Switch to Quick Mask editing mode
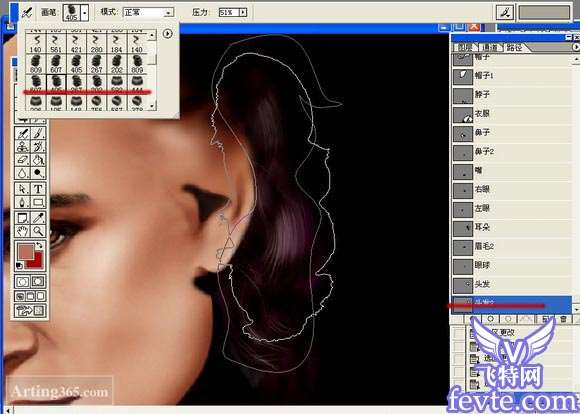Image resolution: width=580 pixels, height=414 pixels. 38,282
